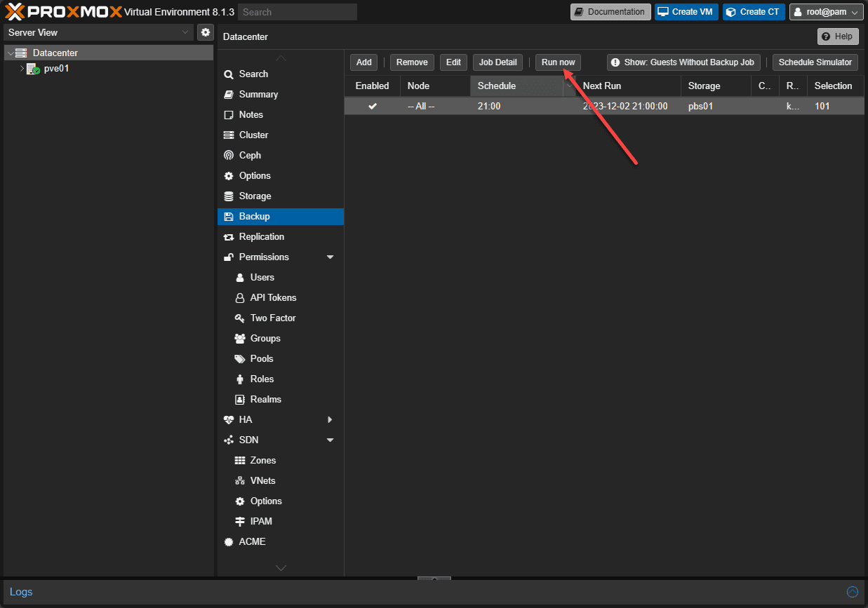The height and width of the screenshot is (608, 868).
Task: Open the SDN Options menu item
Action: (281, 501)
